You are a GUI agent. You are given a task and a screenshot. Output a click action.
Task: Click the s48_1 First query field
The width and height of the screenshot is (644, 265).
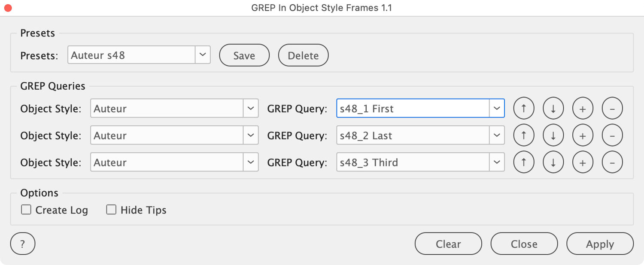pos(413,109)
